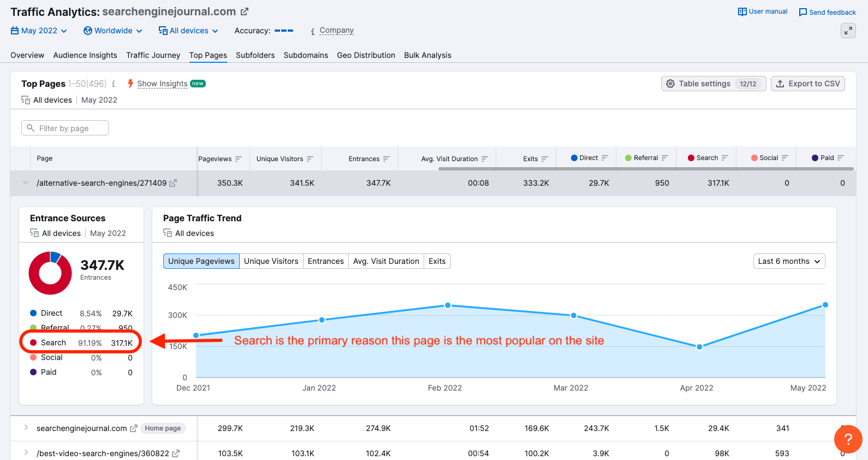The image size is (868, 460).
Task: Expand the /best-video-search-engines/360822 row
Action: pyautogui.click(x=26, y=453)
